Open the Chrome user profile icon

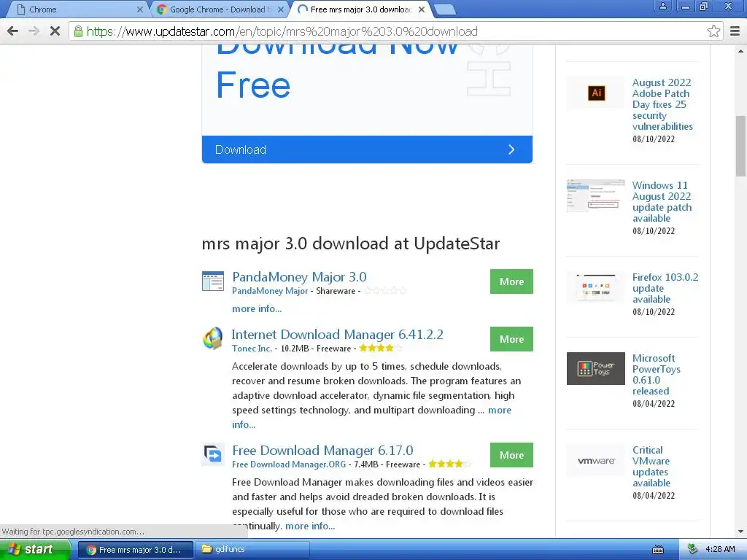point(662,7)
